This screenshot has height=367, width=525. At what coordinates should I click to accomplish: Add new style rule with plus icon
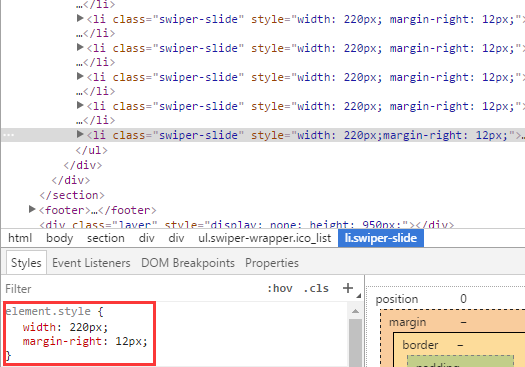tap(348, 288)
